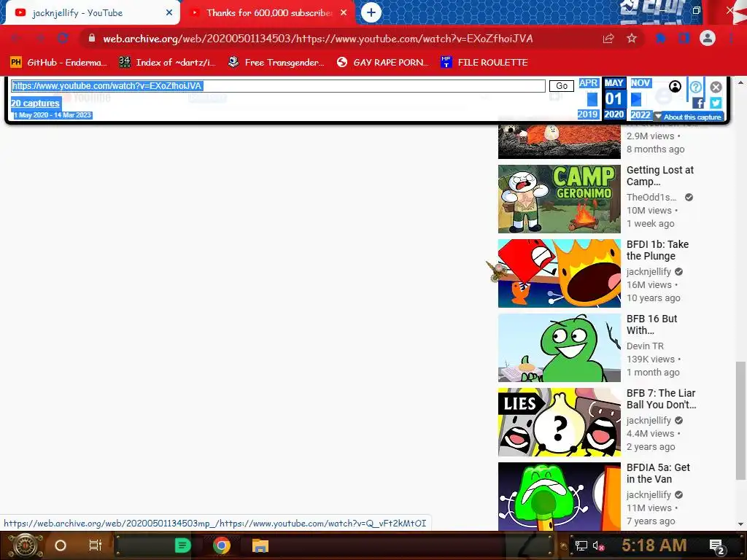
Task: Jump to the 2022 capture year
Action: click(640, 114)
